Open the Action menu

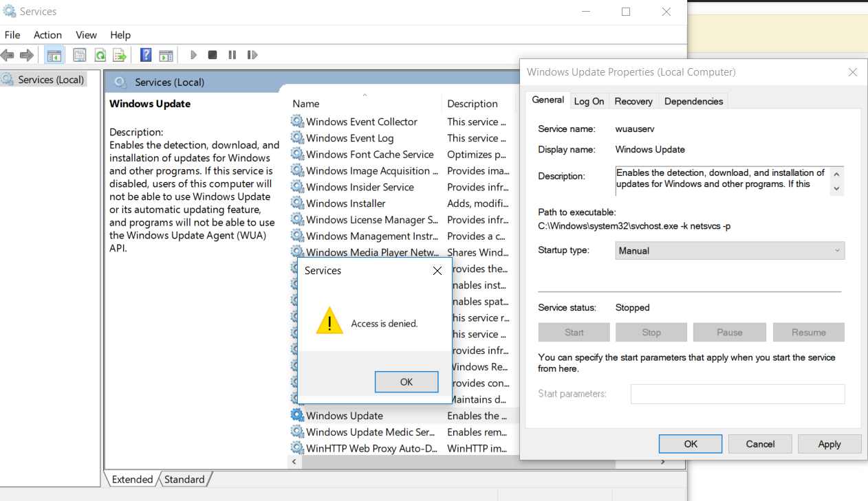pos(47,35)
